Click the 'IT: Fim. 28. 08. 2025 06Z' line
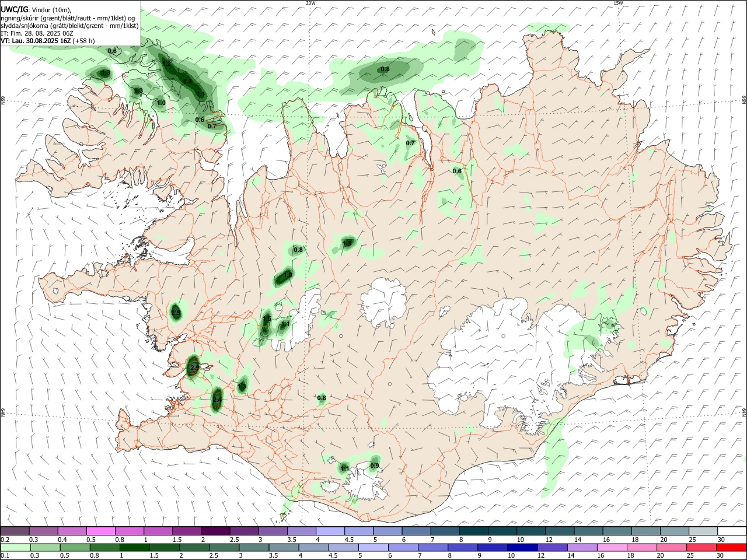The image size is (747, 560). 37,33
